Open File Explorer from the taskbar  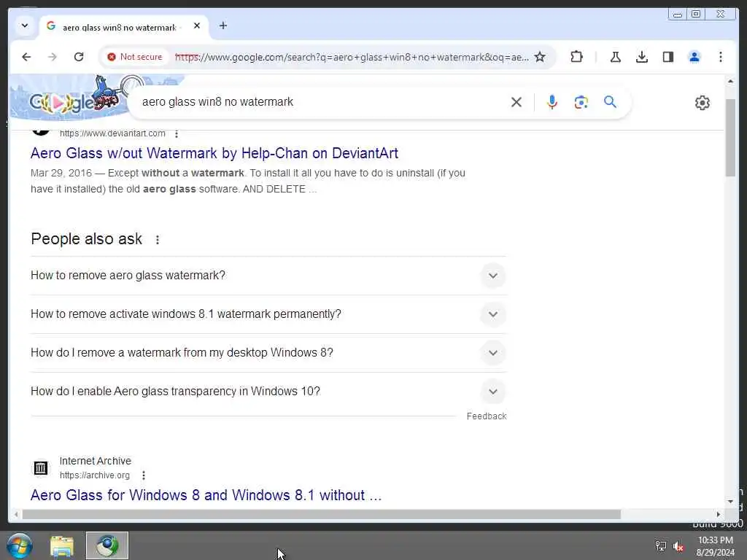click(x=62, y=545)
